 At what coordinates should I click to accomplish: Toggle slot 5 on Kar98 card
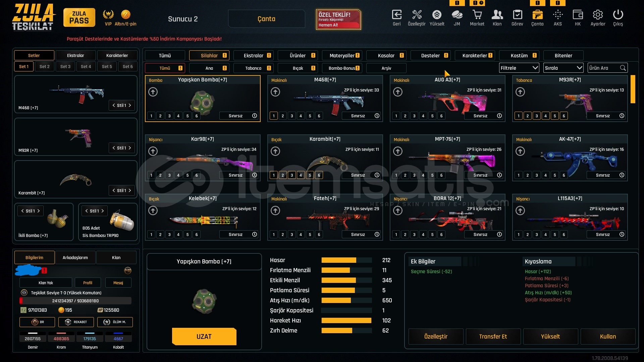click(187, 175)
